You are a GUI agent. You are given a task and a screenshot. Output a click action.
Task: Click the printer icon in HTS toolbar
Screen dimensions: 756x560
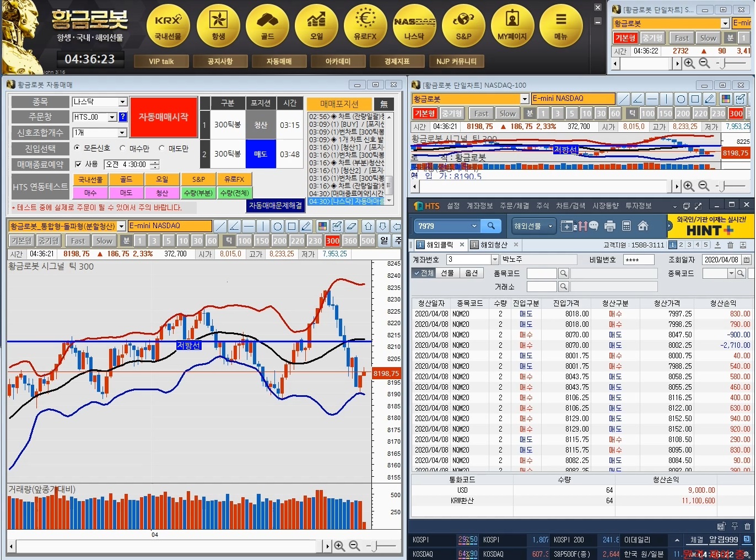coord(609,226)
